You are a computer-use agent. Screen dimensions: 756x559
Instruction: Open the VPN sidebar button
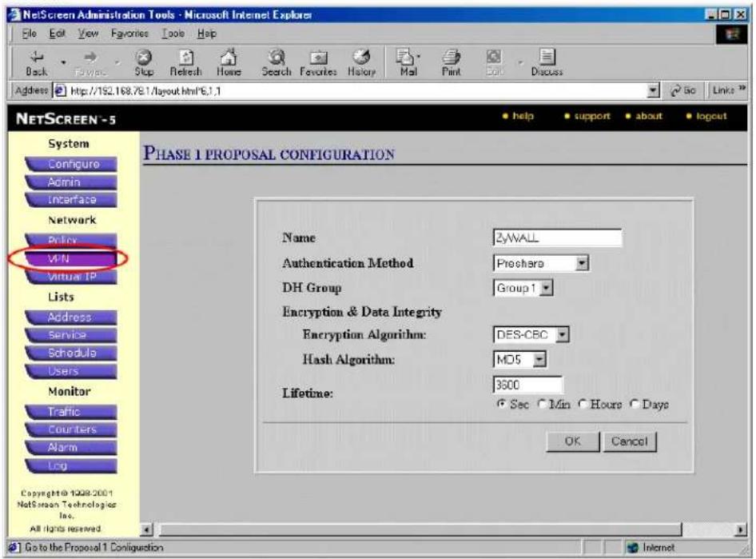tap(71, 259)
